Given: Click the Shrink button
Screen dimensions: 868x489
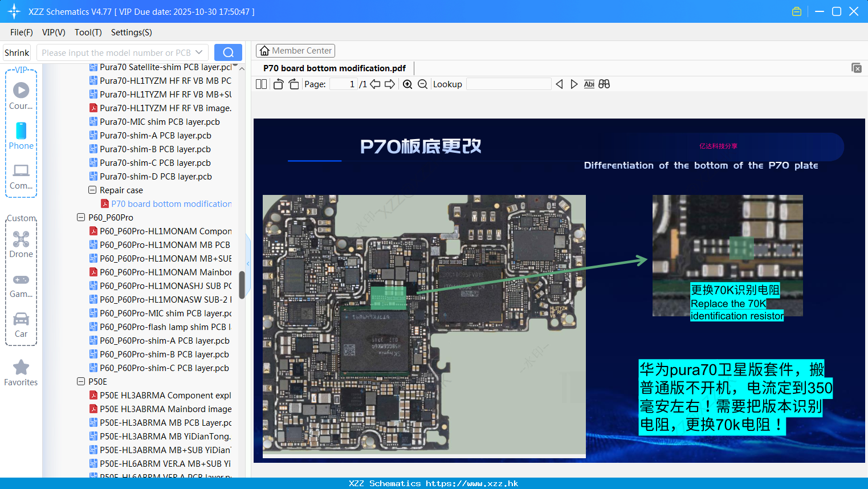Looking at the screenshot, I should (17, 52).
